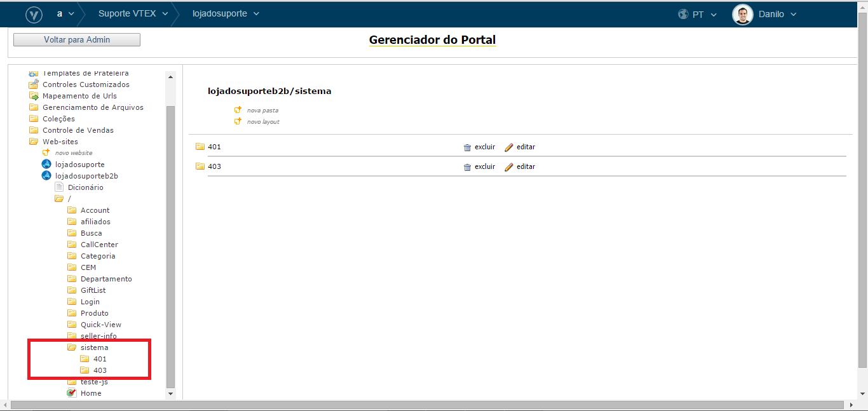
Task: Click the editar link for folder 401
Action: pyautogui.click(x=526, y=147)
